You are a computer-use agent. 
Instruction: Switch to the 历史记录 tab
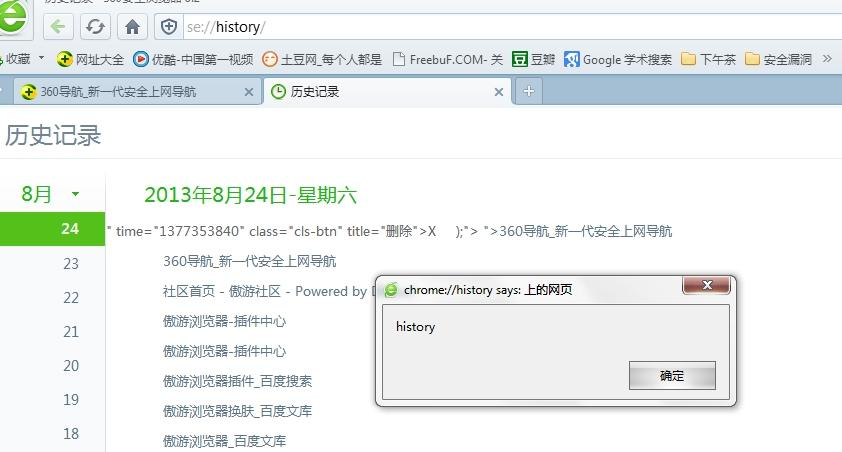tap(387, 92)
